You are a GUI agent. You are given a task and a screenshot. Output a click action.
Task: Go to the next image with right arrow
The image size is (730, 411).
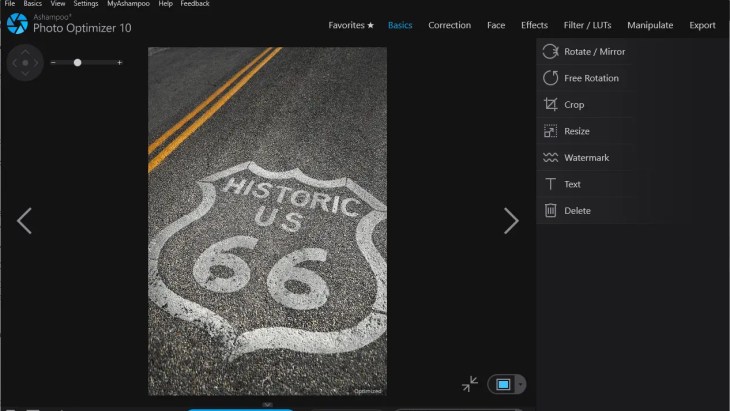511,221
